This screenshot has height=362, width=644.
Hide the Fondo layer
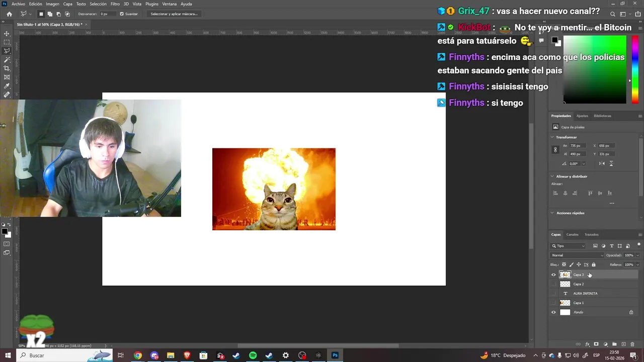[x=553, y=312]
